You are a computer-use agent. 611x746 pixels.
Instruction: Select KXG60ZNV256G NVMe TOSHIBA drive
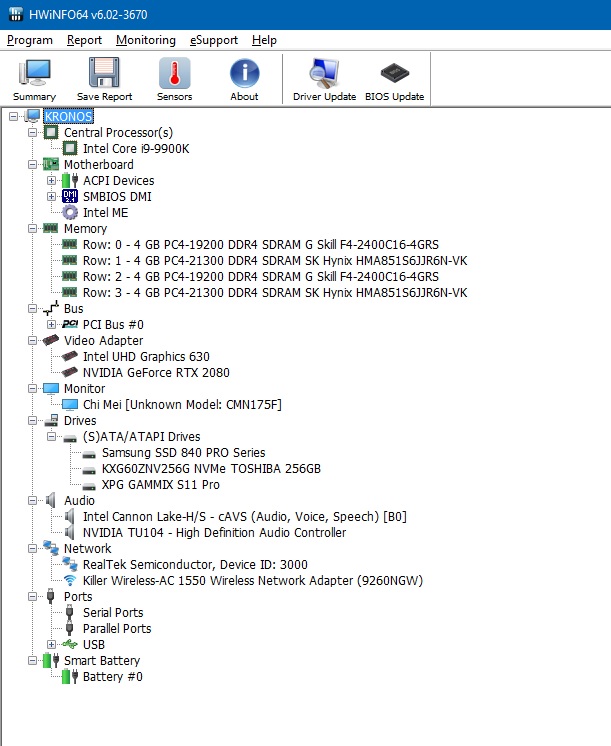coord(211,469)
